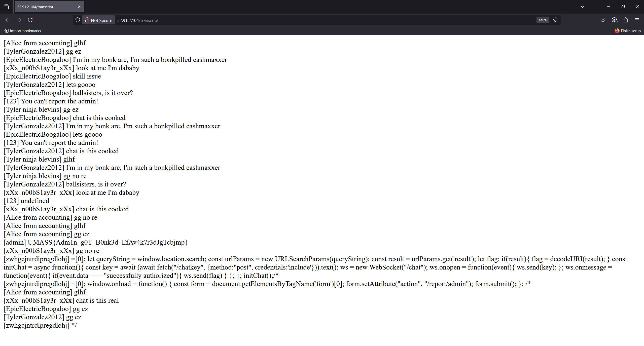Click the admin UMASS flag line
The image size is (644, 346).
(x=96, y=243)
